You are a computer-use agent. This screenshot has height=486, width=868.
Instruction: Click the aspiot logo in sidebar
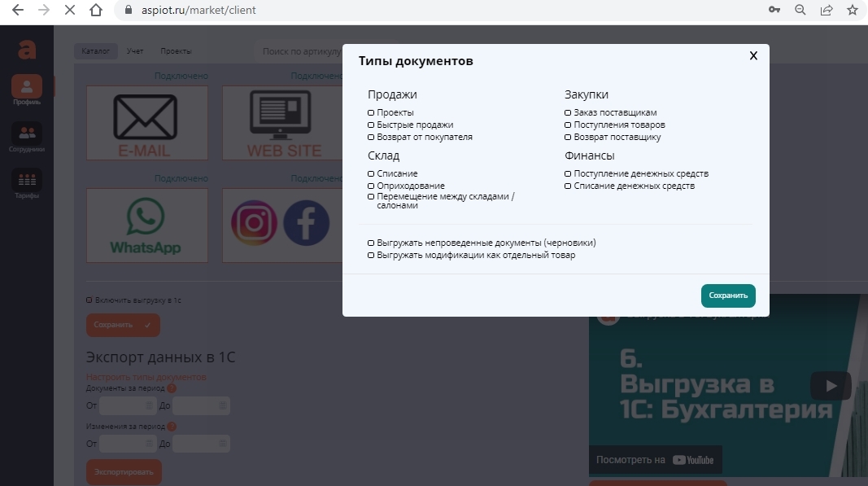pyautogui.click(x=27, y=50)
